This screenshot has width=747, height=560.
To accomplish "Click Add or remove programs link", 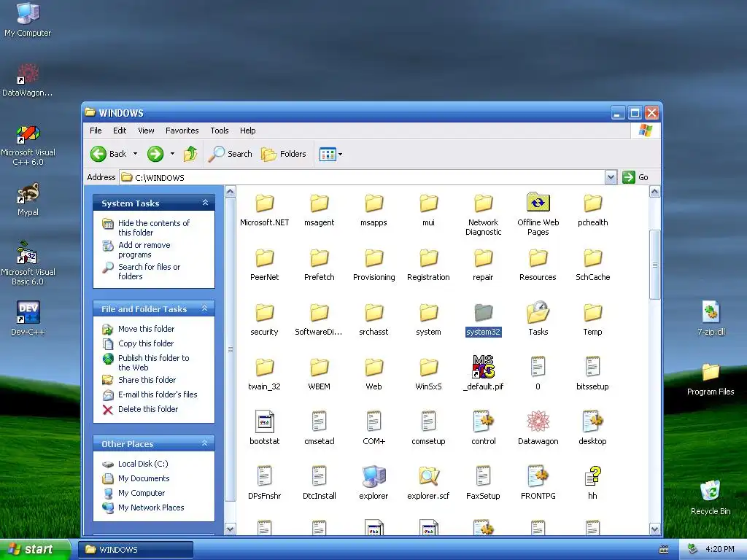I will click(x=144, y=249).
